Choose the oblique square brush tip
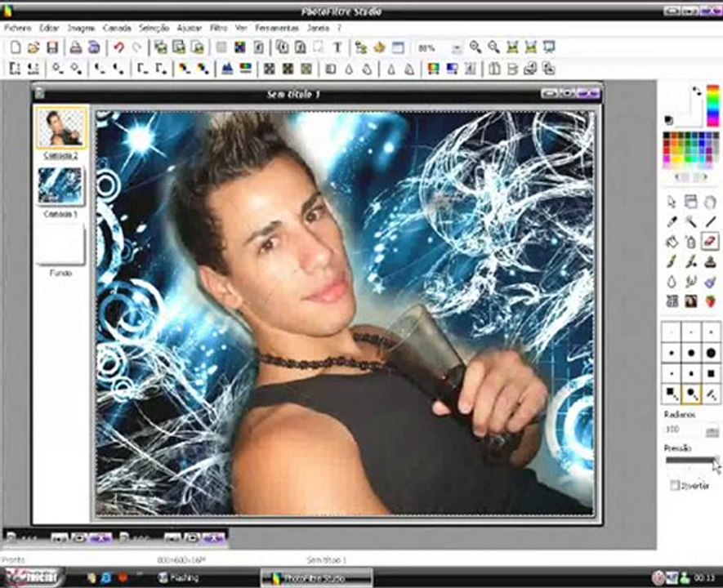Image resolution: width=723 pixels, height=588 pixels. pyautogui.click(x=672, y=394)
